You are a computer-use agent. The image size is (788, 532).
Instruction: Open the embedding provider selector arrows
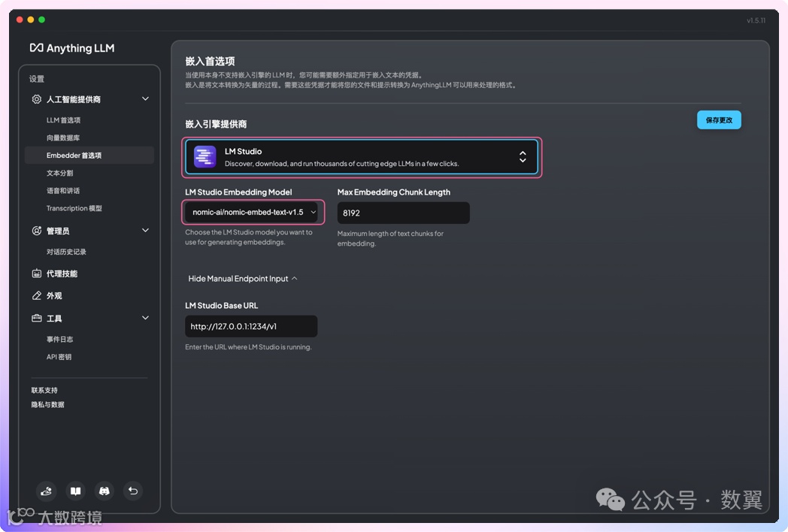click(523, 157)
